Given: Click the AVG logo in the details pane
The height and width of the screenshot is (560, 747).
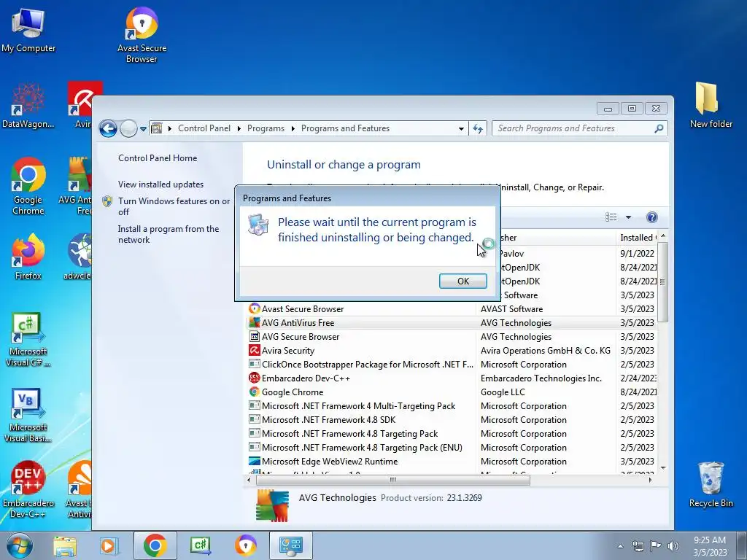Looking at the screenshot, I should 273,505.
